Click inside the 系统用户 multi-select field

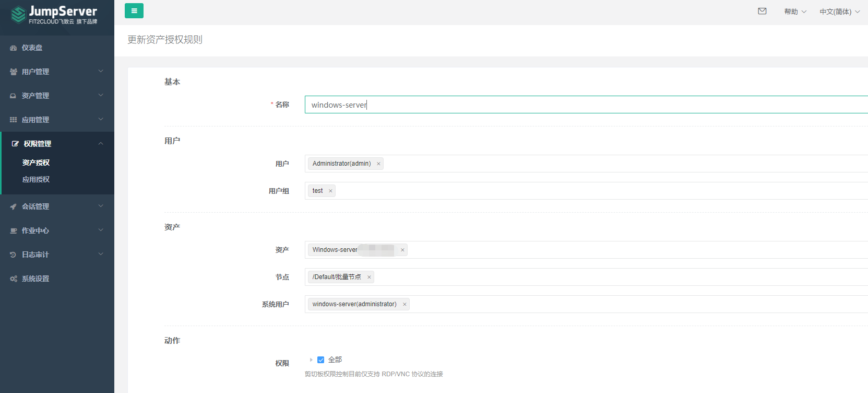(x=586, y=304)
